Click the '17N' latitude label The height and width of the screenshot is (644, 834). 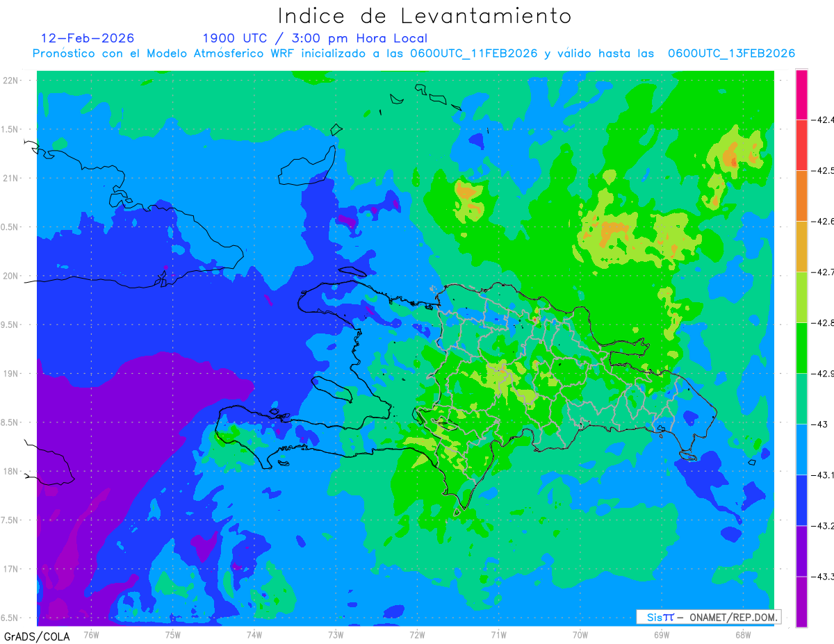(11, 570)
